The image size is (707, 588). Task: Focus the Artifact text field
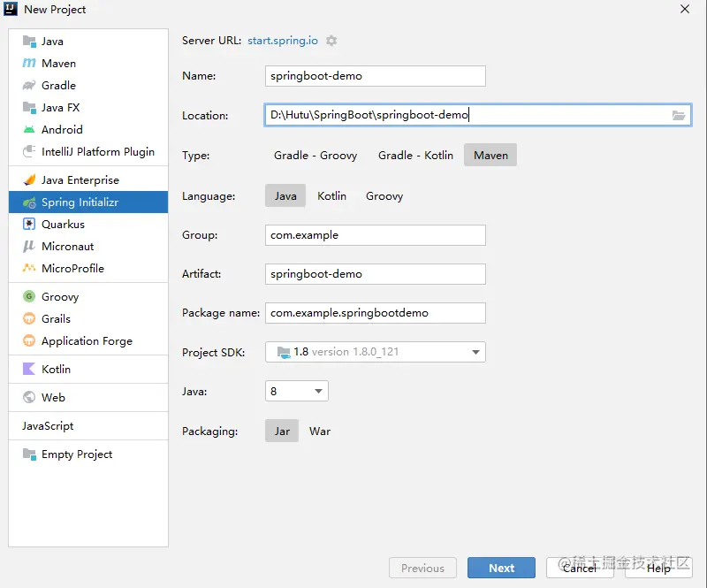[376, 274]
